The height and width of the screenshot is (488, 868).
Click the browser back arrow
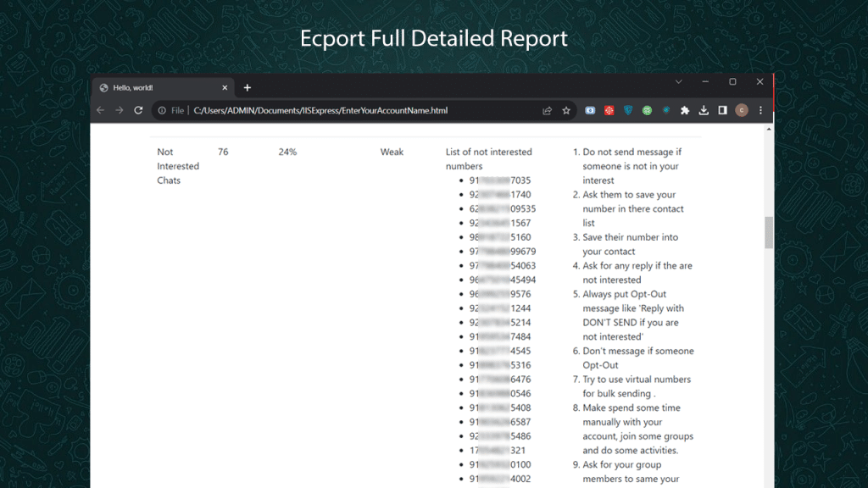tap(100, 110)
